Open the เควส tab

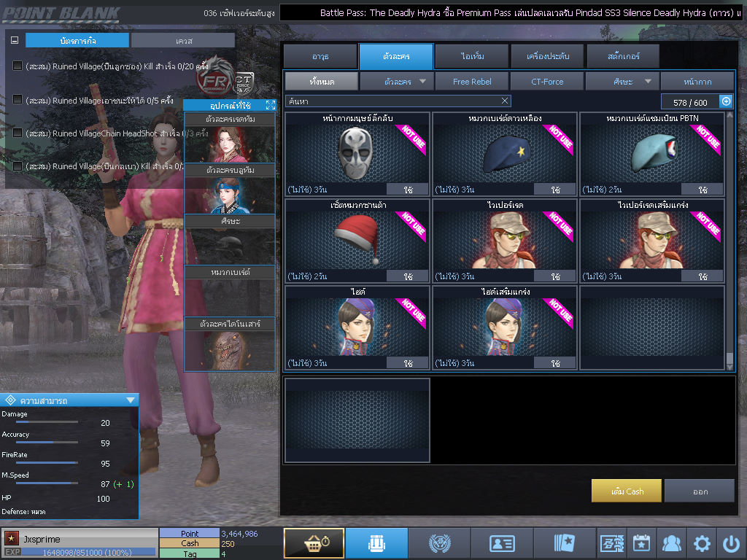click(x=183, y=41)
